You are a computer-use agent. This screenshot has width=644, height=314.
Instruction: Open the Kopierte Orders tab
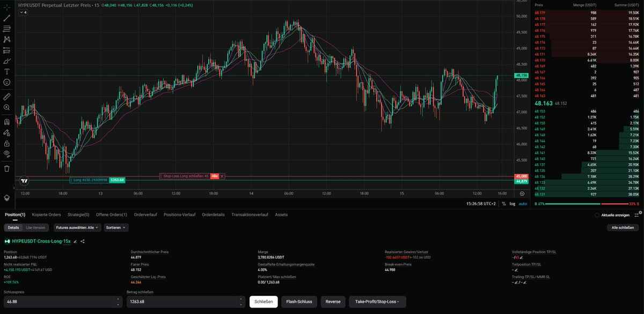[x=47, y=214]
